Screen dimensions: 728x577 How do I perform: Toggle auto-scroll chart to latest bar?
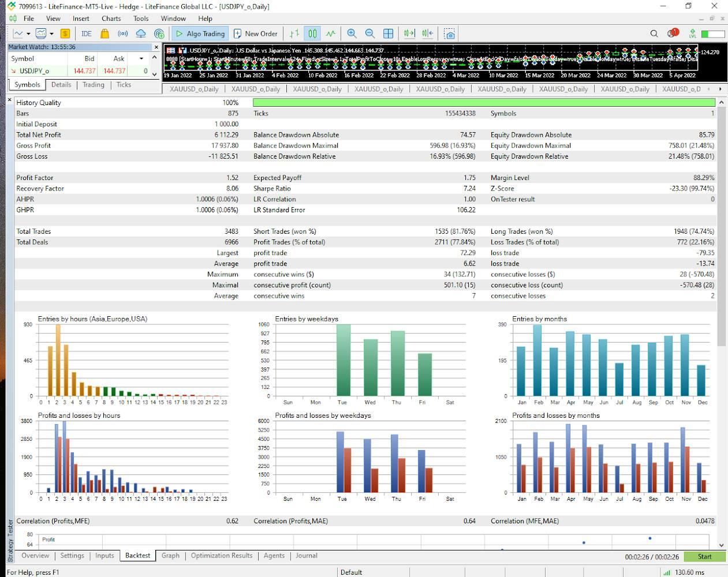pyautogui.click(x=409, y=33)
